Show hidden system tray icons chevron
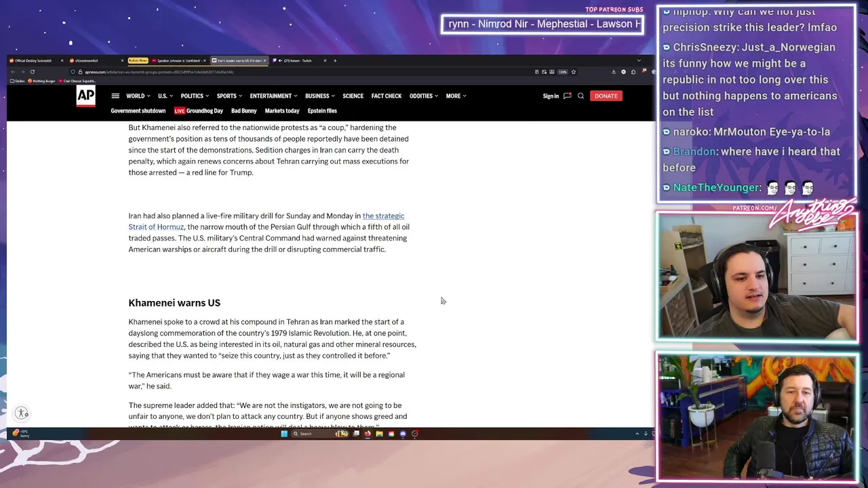 tap(637, 434)
